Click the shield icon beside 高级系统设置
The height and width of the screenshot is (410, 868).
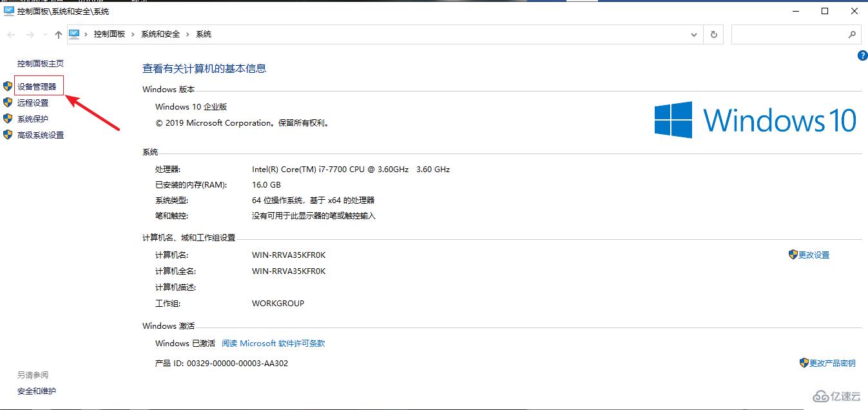(8, 135)
